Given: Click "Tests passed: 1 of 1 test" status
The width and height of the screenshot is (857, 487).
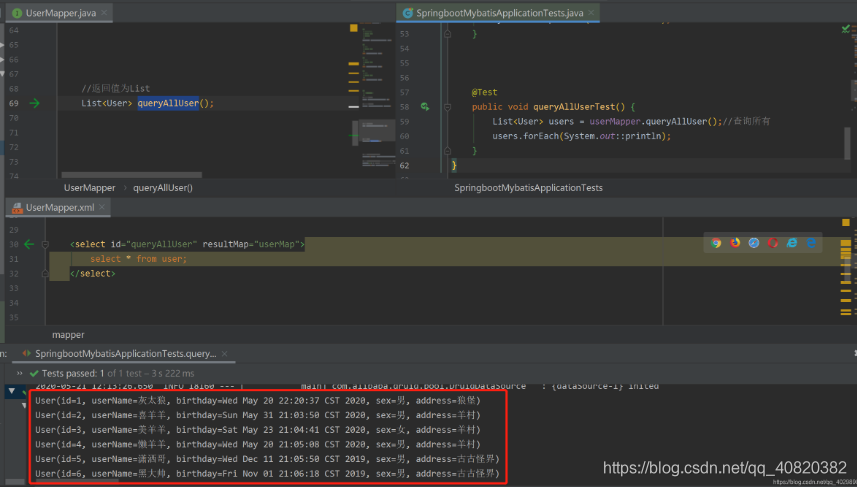Looking at the screenshot, I should (92, 374).
